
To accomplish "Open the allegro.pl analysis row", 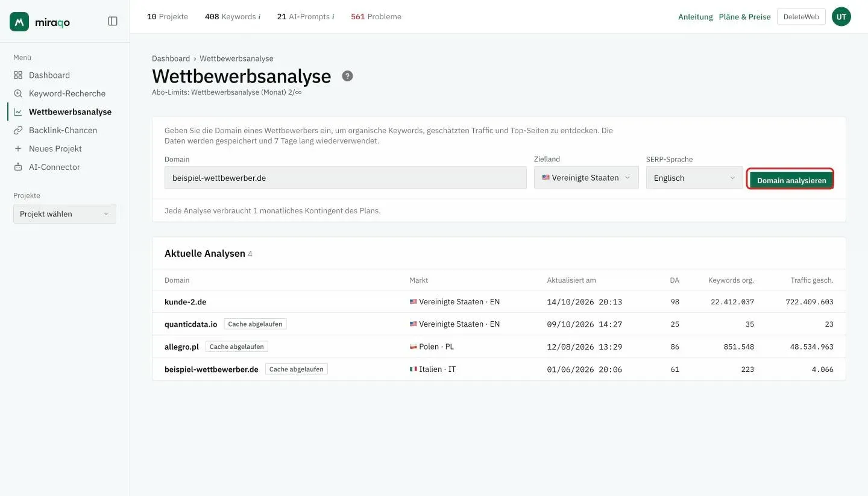I will [x=499, y=347].
